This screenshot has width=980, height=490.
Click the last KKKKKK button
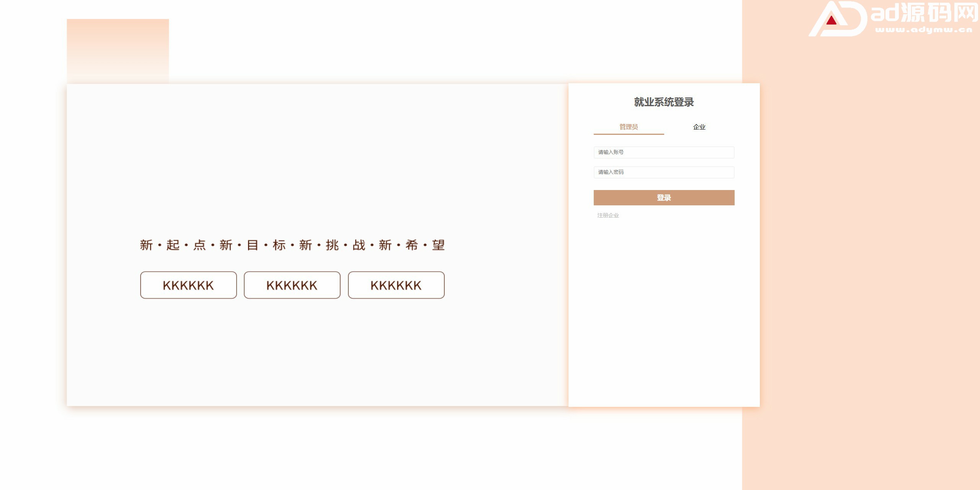tap(396, 285)
